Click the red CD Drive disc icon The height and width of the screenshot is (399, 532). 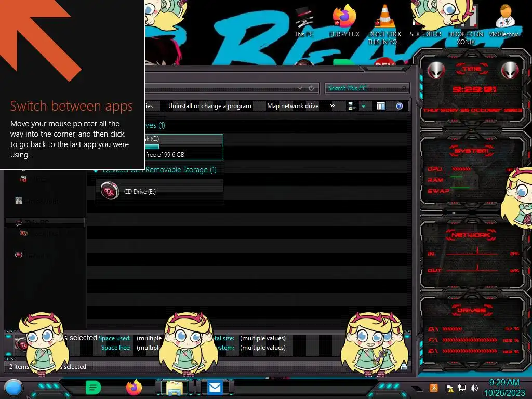[x=110, y=191]
